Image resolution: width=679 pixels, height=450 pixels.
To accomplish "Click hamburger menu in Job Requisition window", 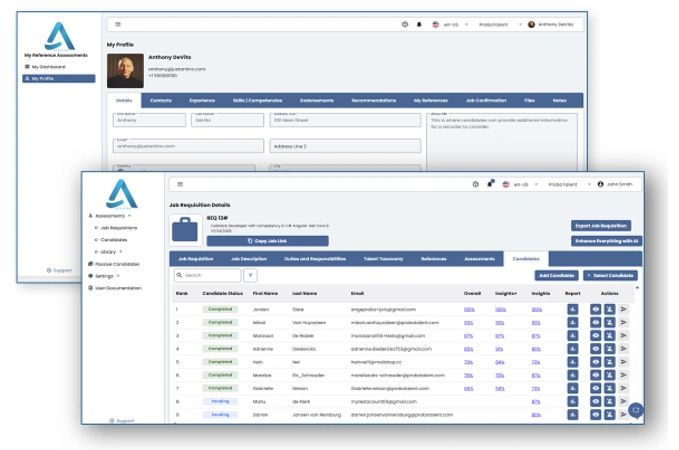I will tap(180, 184).
